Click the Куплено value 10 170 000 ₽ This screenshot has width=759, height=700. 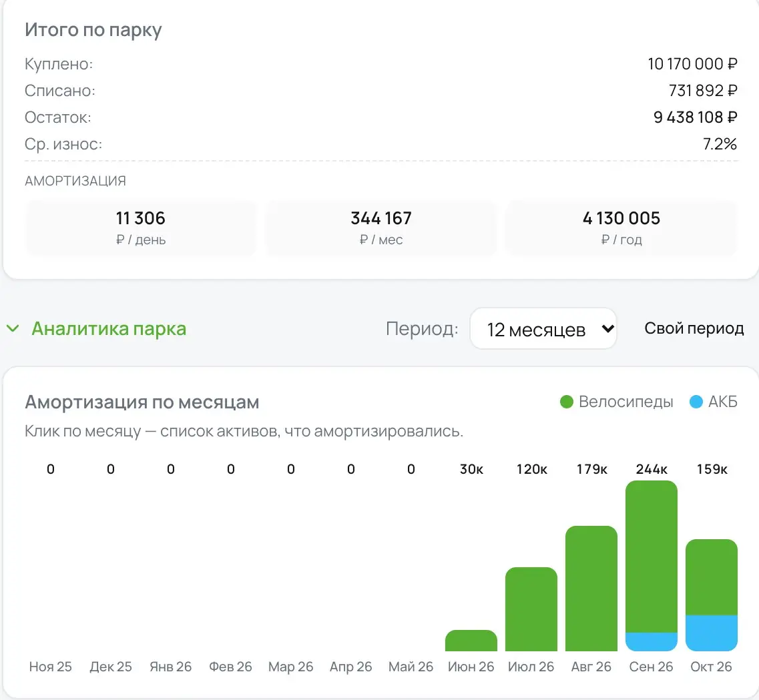[692, 64]
